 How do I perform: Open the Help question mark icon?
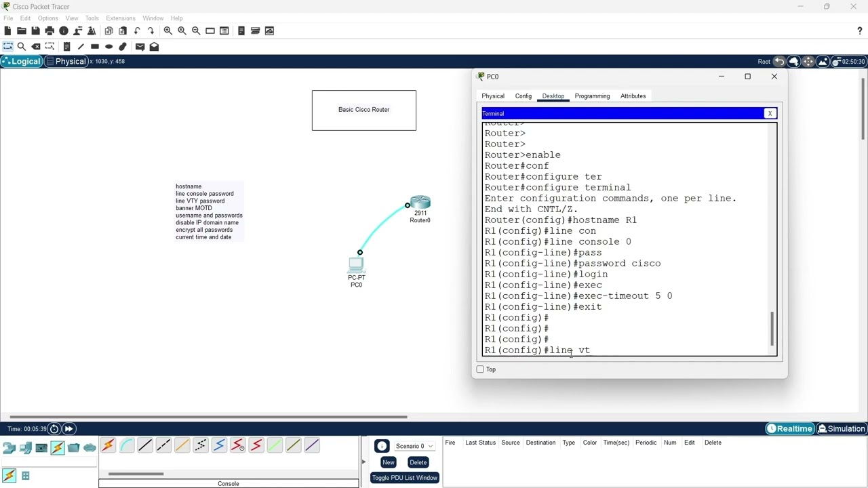(860, 30)
